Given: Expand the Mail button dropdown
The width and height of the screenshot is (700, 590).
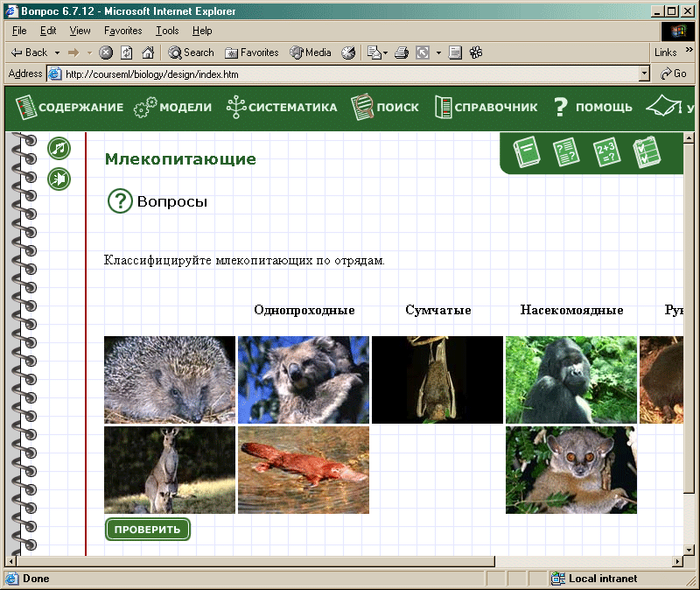Looking at the screenshot, I should tap(385, 53).
